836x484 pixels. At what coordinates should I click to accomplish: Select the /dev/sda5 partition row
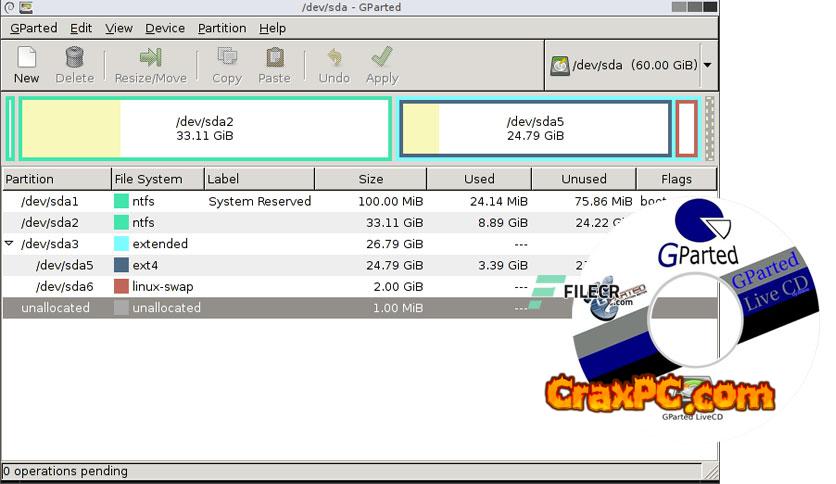tap(360, 265)
